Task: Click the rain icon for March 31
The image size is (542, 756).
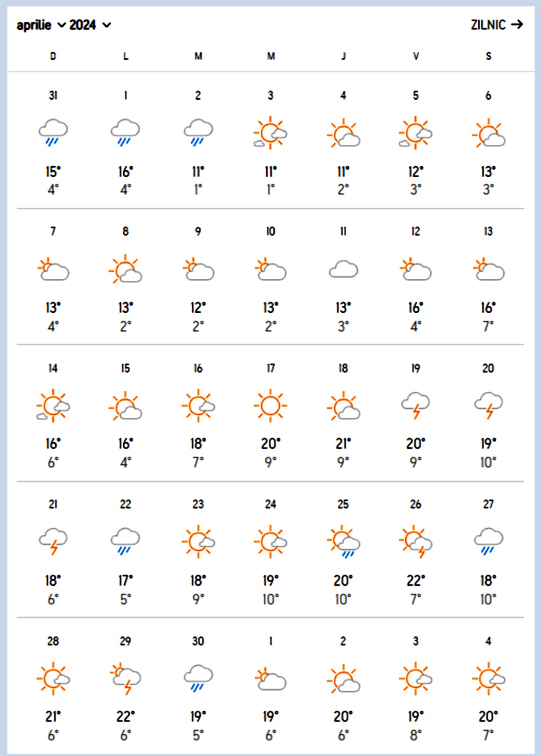Action: click(x=53, y=132)
